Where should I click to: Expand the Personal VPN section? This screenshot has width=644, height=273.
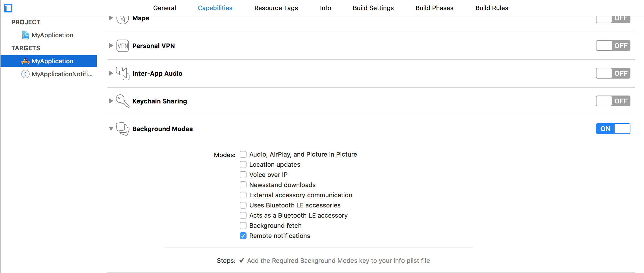(111, 46)
